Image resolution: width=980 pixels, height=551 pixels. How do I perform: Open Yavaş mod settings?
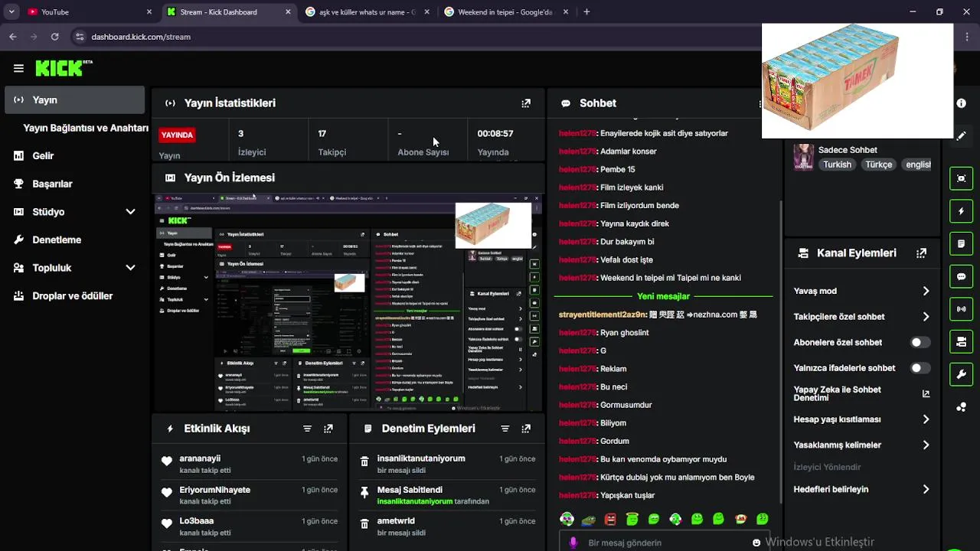[862, 291]
